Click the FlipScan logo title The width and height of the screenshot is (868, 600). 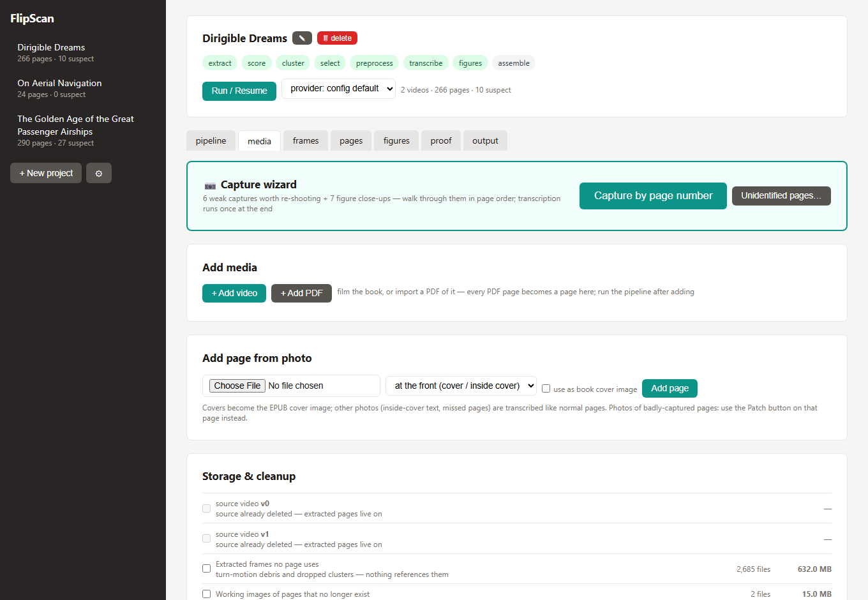[32, 19]
